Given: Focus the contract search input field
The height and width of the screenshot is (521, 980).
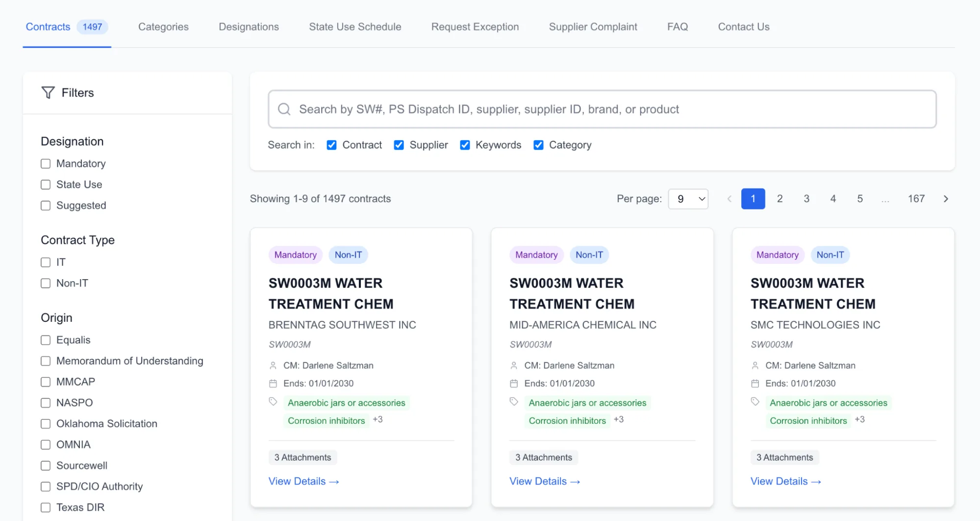Looking at the screenshot, I should click(602, 109).
